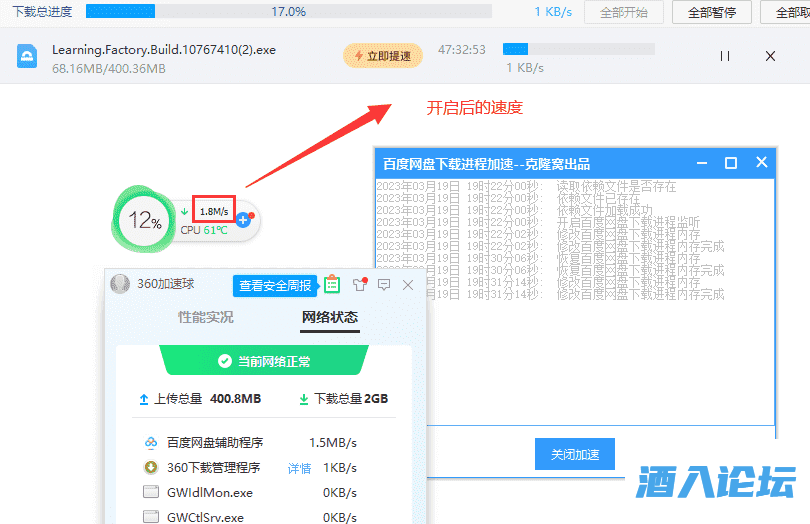Open the feedback chat bubble icon
Image resolution: width=810 pixels, height=524 pixels.
pos(384,285)
